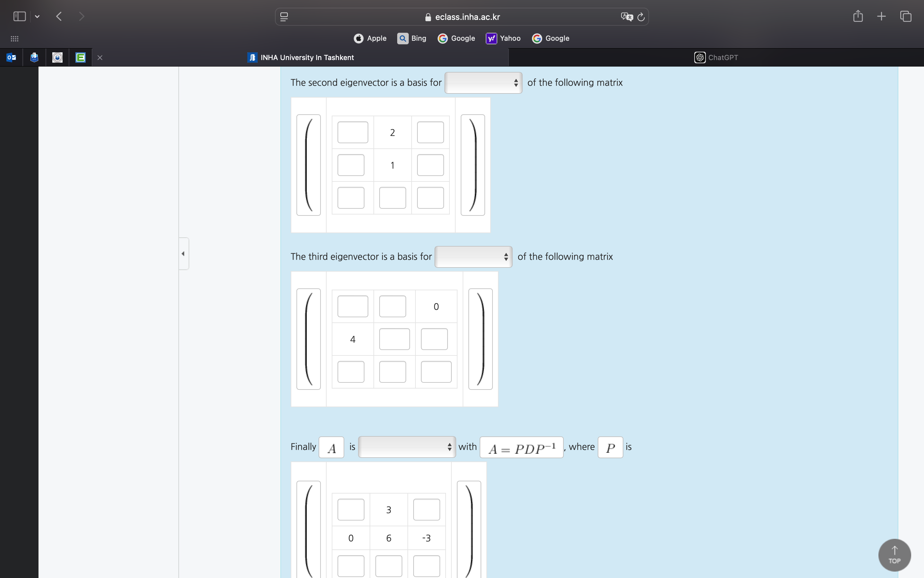Go forward with the forward arrow

pos(81,16)
